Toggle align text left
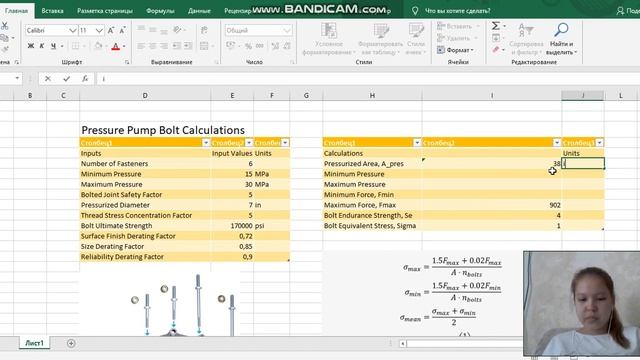Screen dimensions: 640x360 (x=141, y=46)
